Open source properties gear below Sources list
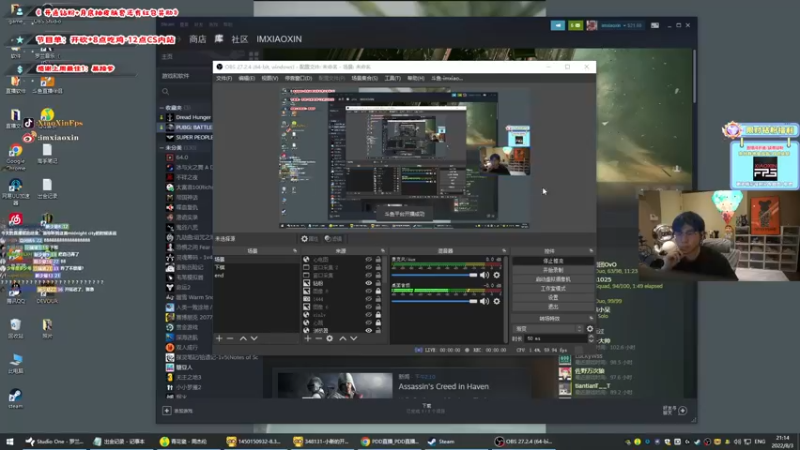This screenshot has width=800, height=450. coord(330,338)
